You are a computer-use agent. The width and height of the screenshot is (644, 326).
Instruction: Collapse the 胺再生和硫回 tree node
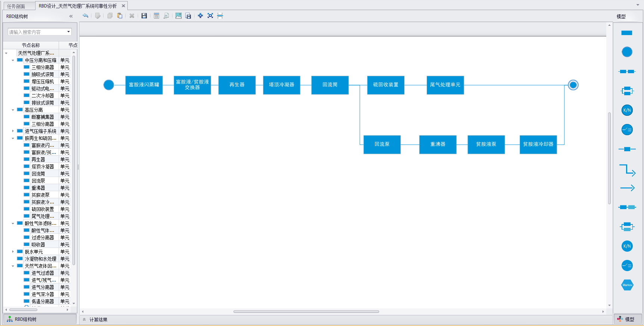(13, 138)
